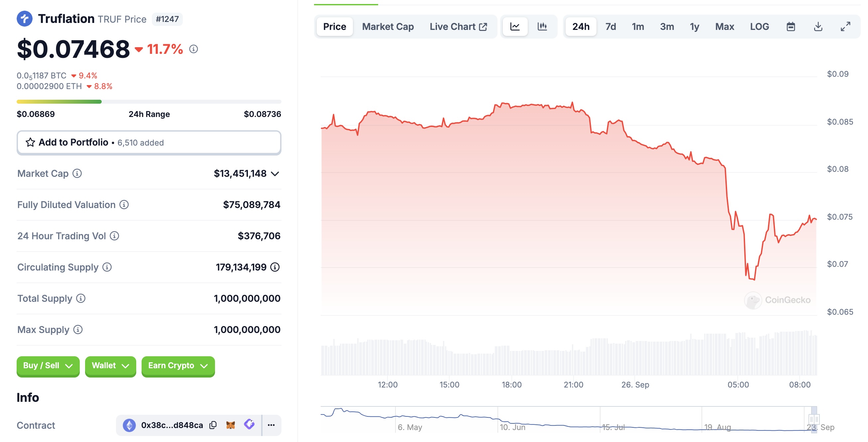
Task: Expand chart to fullscreen icon
Action: tap(845, 27)
